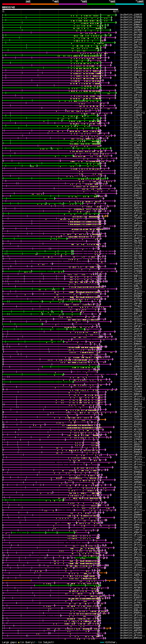This screenshot has height=644, width=146.
Task: Open hit UniRef100_Q9M6R7
Action: tap(131, 22)
